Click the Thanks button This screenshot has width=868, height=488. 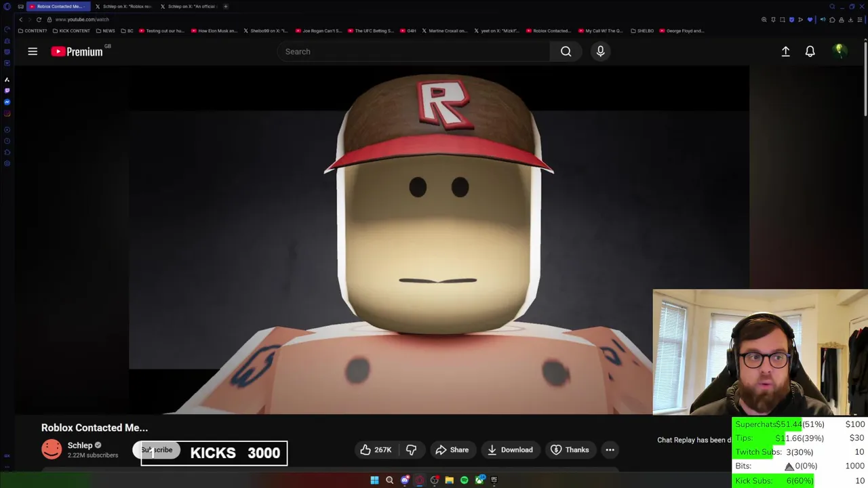coord(570,450)
